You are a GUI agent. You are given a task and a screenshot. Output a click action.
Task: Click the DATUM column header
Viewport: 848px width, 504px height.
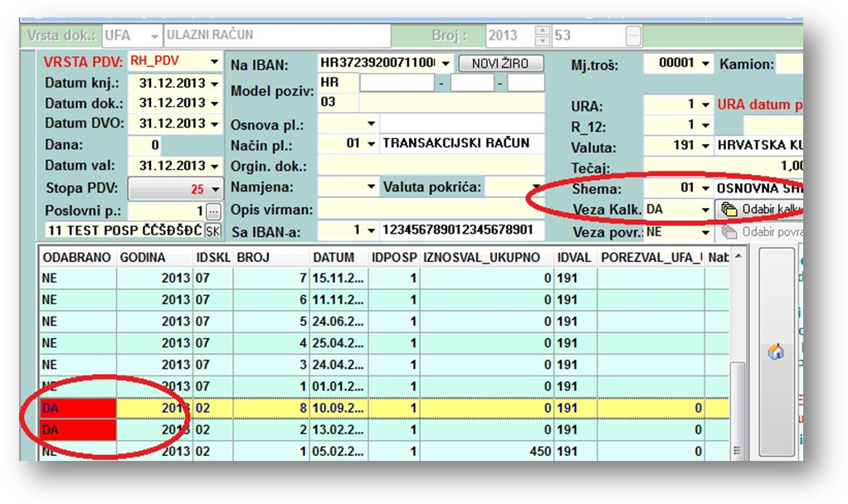coord(339,258)
